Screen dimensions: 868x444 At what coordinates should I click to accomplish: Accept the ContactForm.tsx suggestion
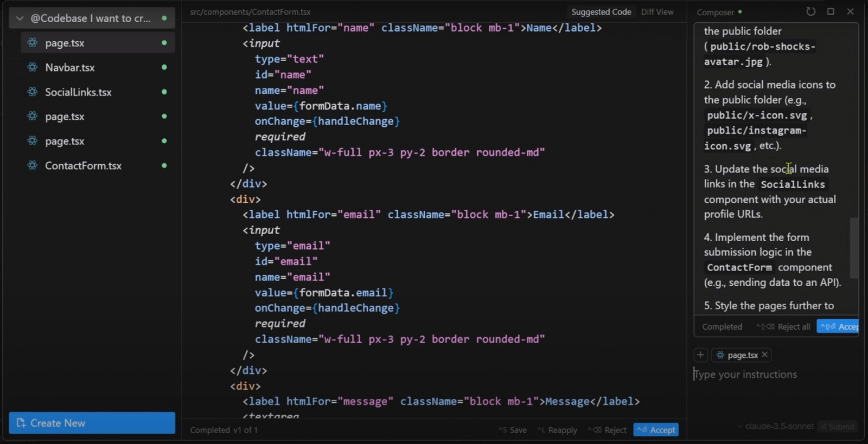click(656, 430)
